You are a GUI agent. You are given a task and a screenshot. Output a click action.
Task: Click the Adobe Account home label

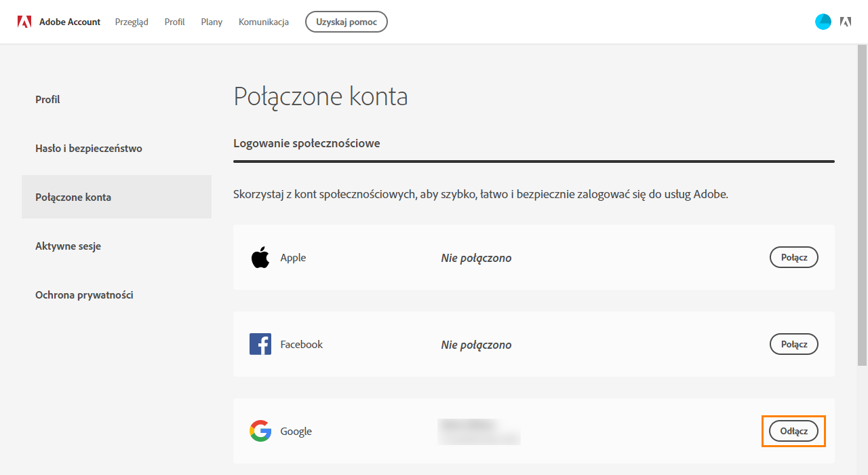[70, 21]
